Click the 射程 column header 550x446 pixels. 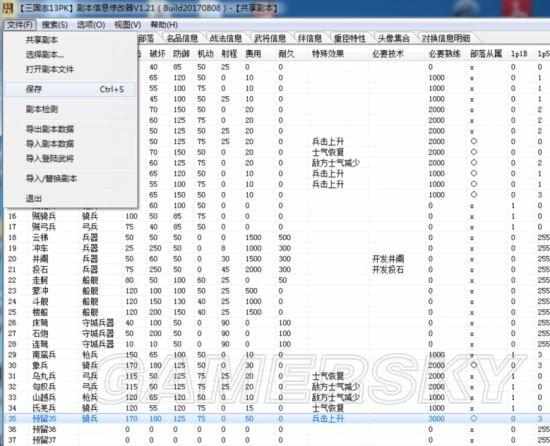click(229, 54)
